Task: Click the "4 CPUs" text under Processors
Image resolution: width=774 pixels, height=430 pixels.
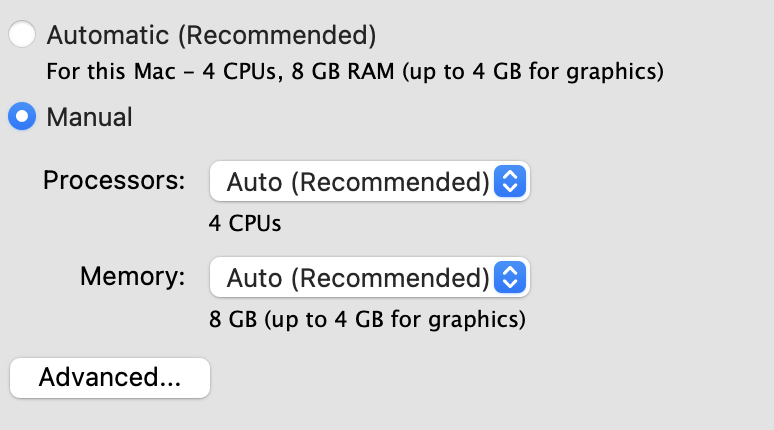Action: click(x=245, y=223)
